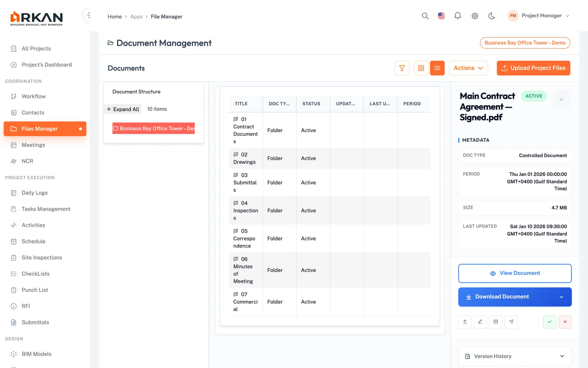Open the Project Manager user menu

(x=538, y=16)
